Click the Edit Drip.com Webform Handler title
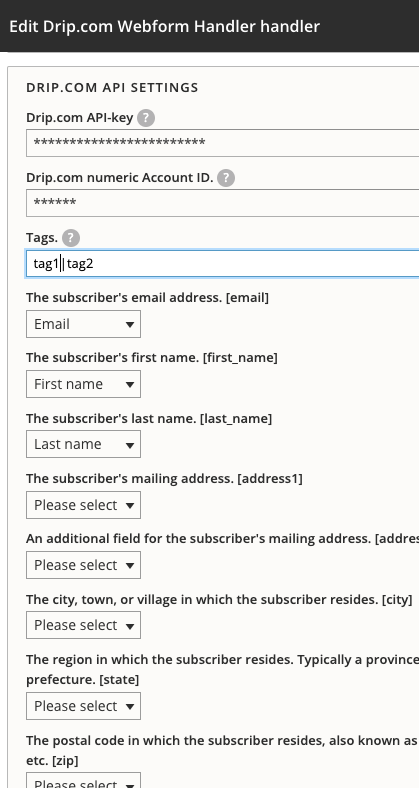The width and height of the screenshot is (419, 788). click(164, 26)
